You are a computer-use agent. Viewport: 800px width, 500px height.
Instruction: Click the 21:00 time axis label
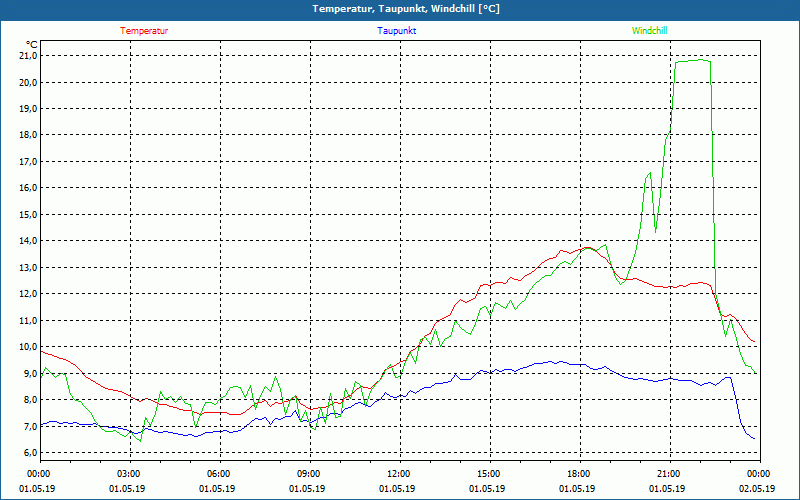pyautogui.click(x=670, y=474)
